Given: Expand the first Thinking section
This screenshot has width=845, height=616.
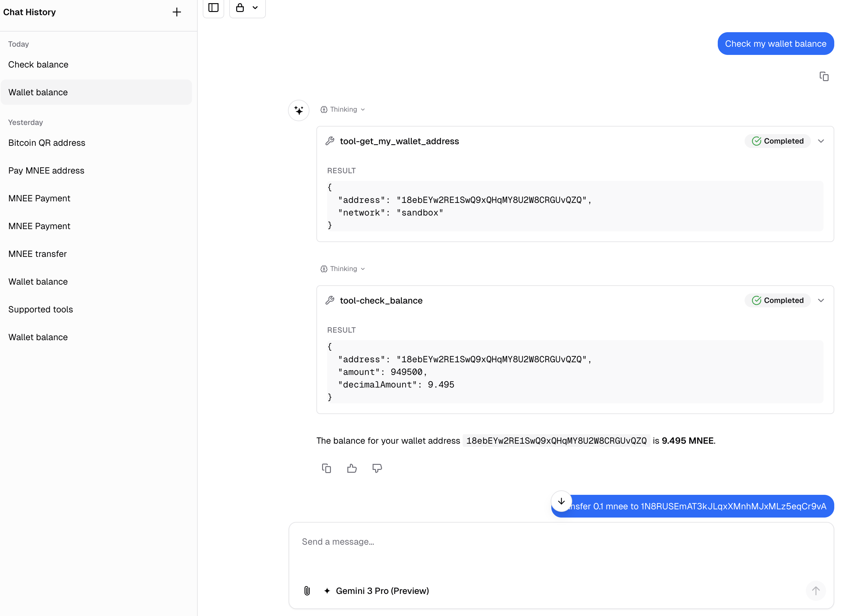Looking at the screenshot, I should (343, 110).
